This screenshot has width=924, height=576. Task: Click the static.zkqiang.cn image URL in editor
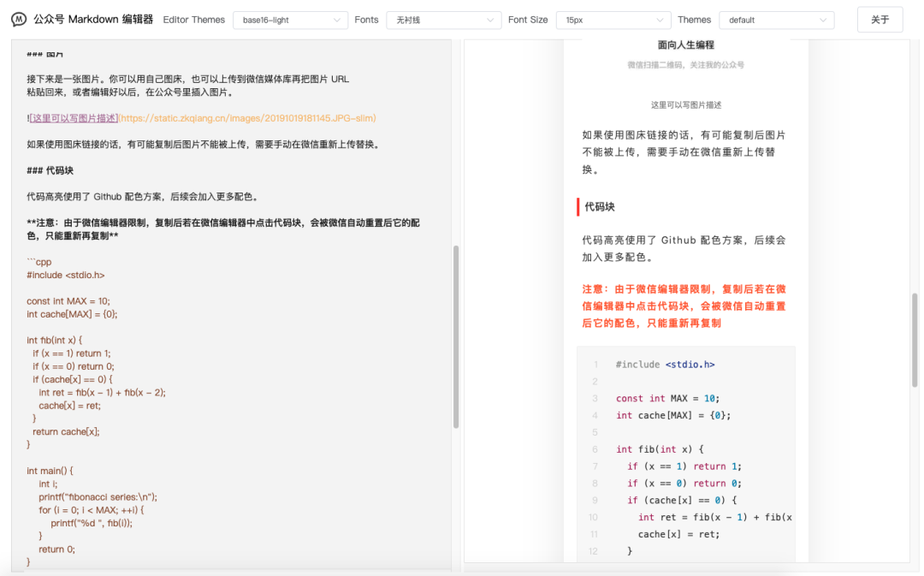[247, 118]
